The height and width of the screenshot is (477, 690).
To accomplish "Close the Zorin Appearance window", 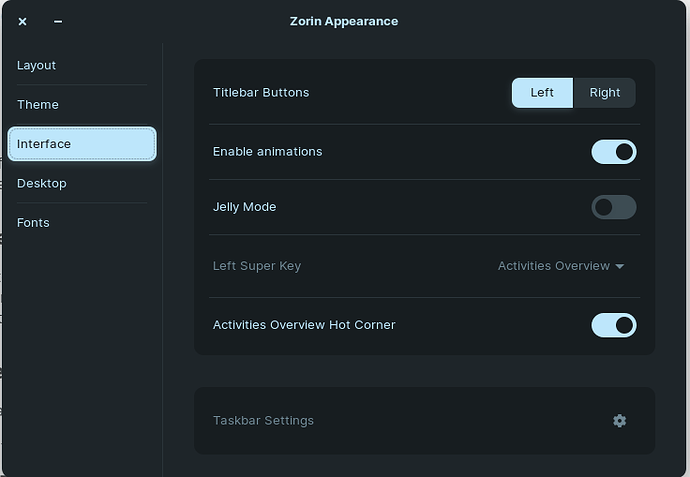I will pyautogui.click(x=22, y=21).
